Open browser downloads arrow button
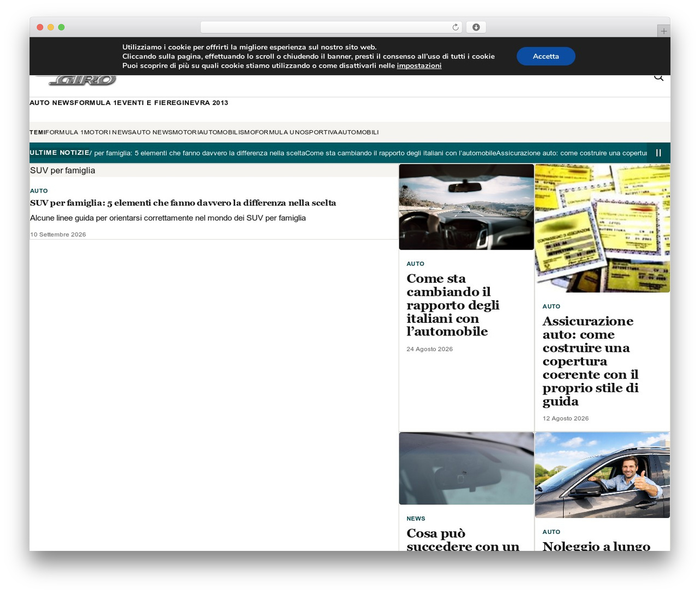The width and height of the screenshot is (700, 593). pos(476,27)
